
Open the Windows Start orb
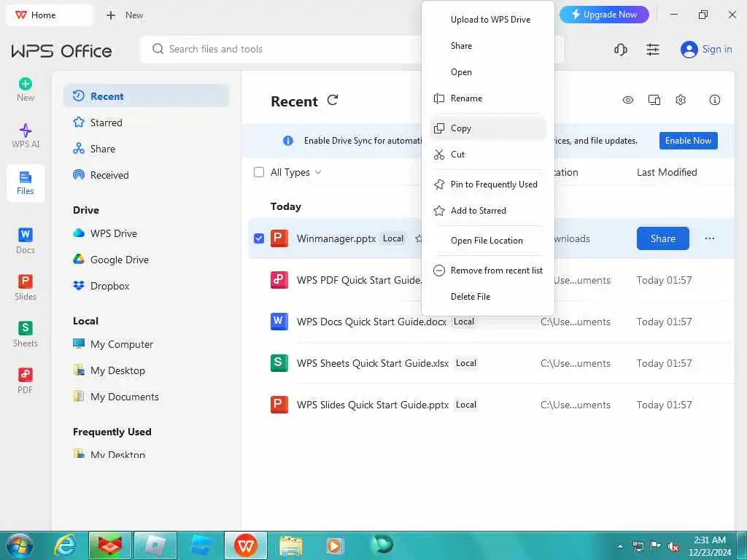[20, 545]
